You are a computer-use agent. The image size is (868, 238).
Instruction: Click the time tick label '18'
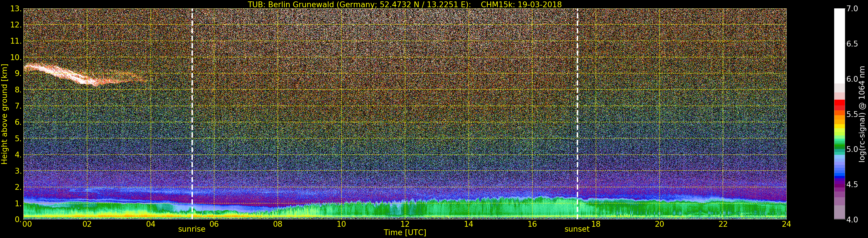pos(596,224)
